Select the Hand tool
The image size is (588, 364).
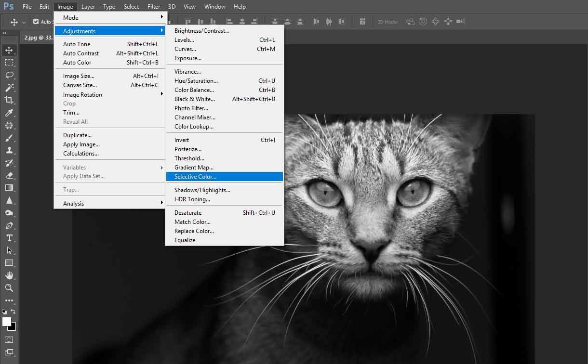pyautogui.click(x=9, y=275)
